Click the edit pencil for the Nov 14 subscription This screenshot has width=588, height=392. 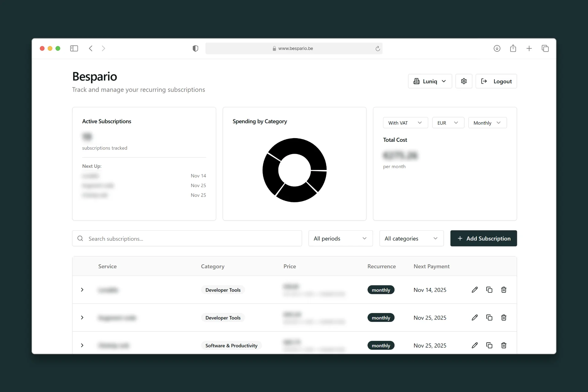(x=475, y=290)
